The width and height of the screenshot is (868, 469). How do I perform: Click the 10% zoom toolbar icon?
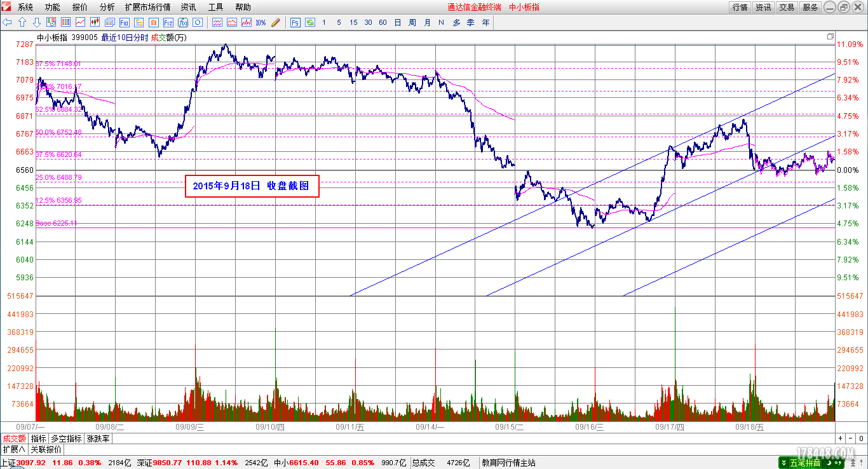(261, 22)
